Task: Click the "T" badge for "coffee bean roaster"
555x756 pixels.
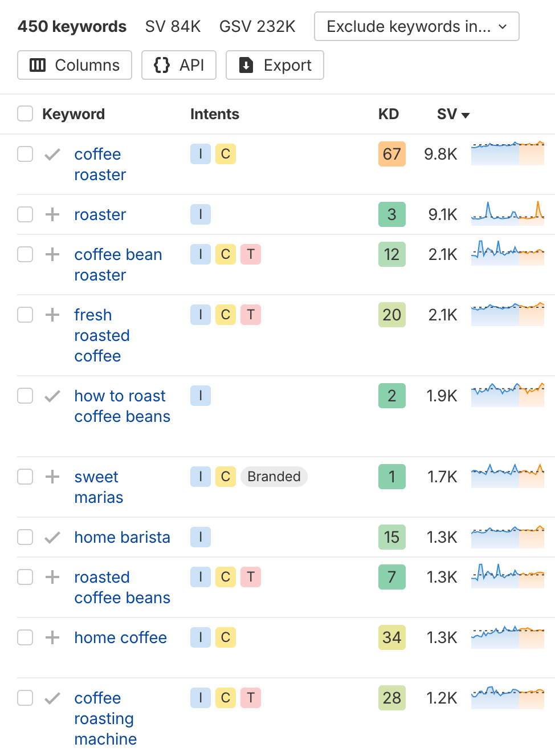Action: point(251,254)
